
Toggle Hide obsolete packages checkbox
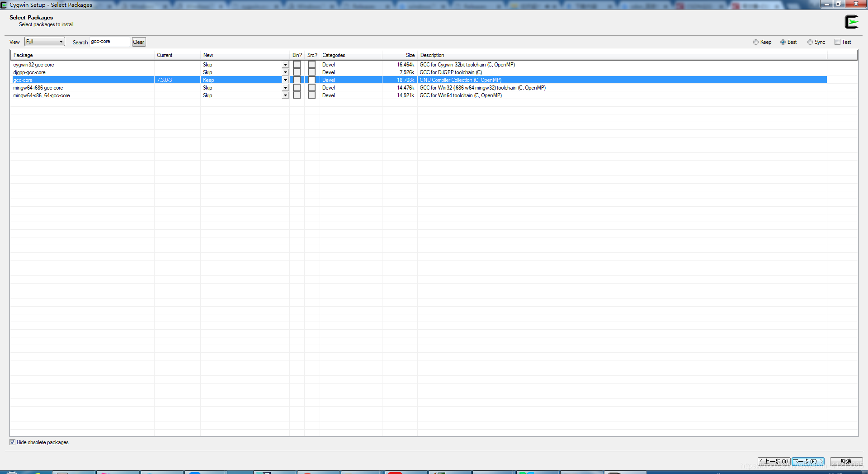39,442
